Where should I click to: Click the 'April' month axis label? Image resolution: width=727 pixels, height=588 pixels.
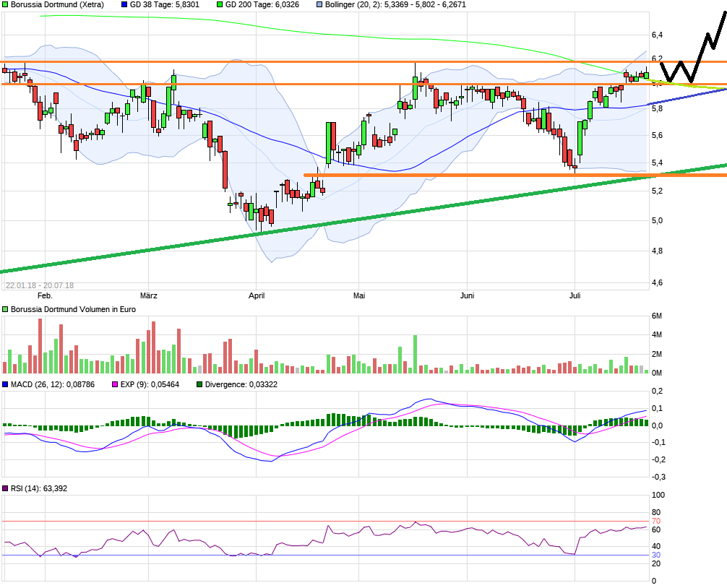pyautogui.click(x=257, y=295)
